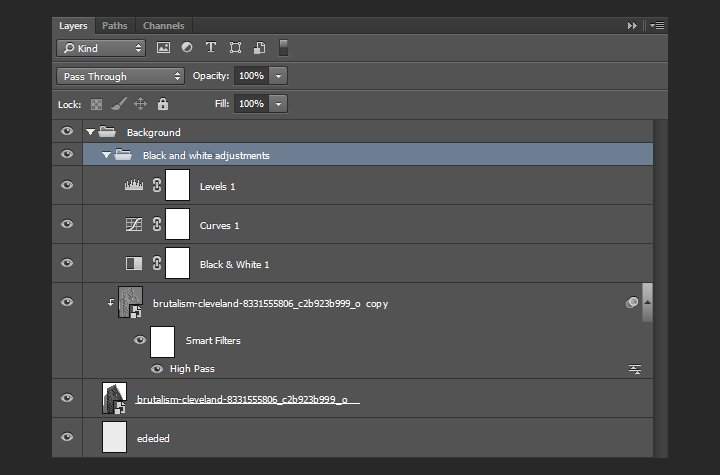This screenshot has height=475, width=720.
Task: Open the Layers panel flyout menu
Action: coord(657,26)
